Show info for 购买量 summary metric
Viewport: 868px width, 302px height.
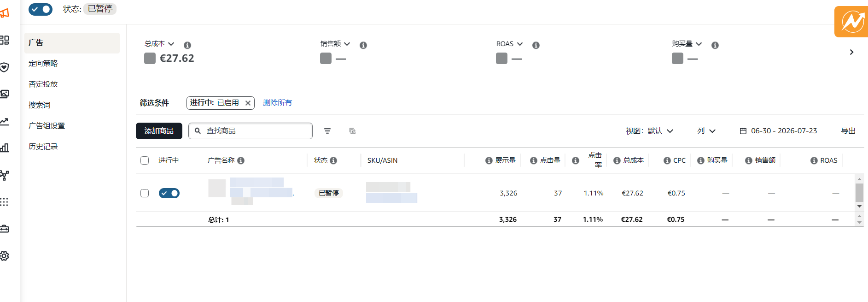coord(715,45)
